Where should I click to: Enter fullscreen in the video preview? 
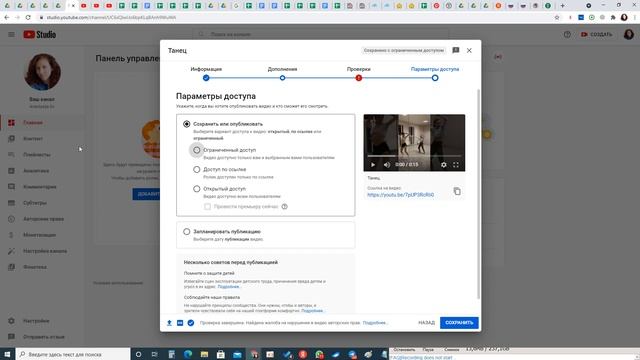click(x=456, y=165)
